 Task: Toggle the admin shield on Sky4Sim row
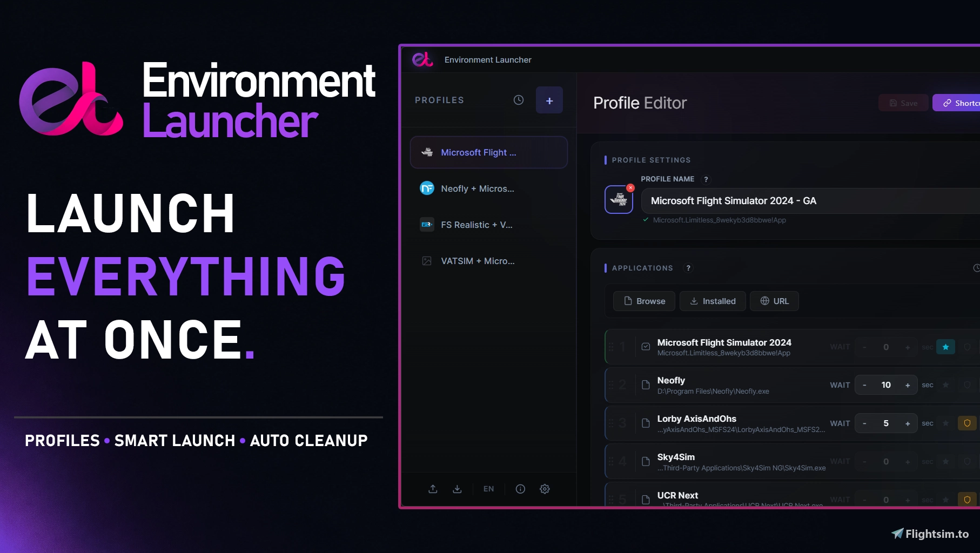pos(967,462)
